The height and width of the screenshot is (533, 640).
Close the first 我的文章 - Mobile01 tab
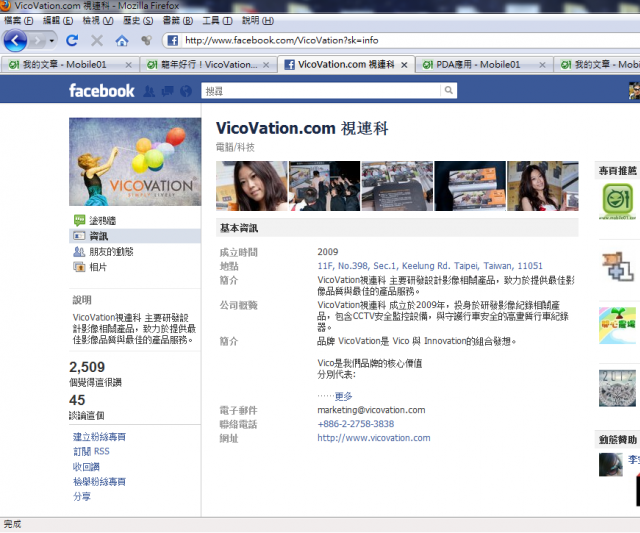click(128, 65)
